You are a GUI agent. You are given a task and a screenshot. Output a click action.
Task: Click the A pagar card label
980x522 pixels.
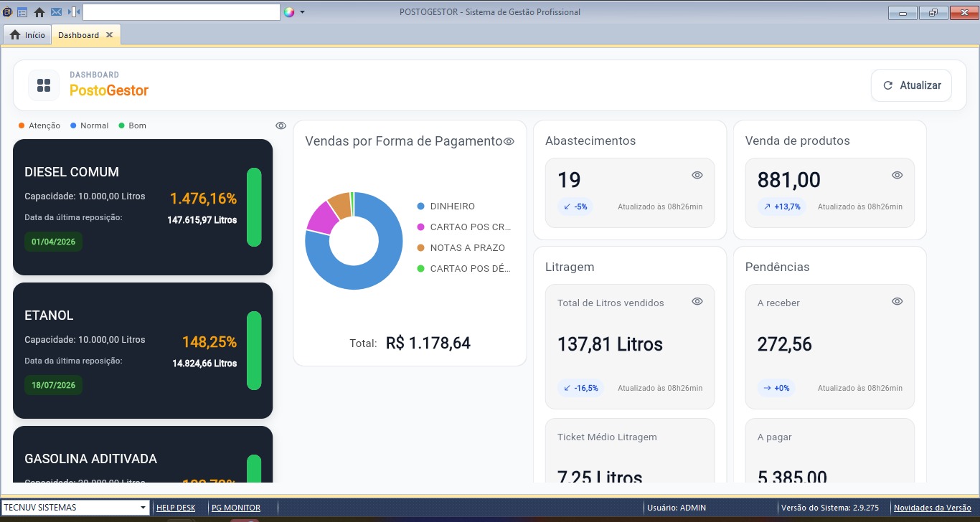(x=775, y=437)
